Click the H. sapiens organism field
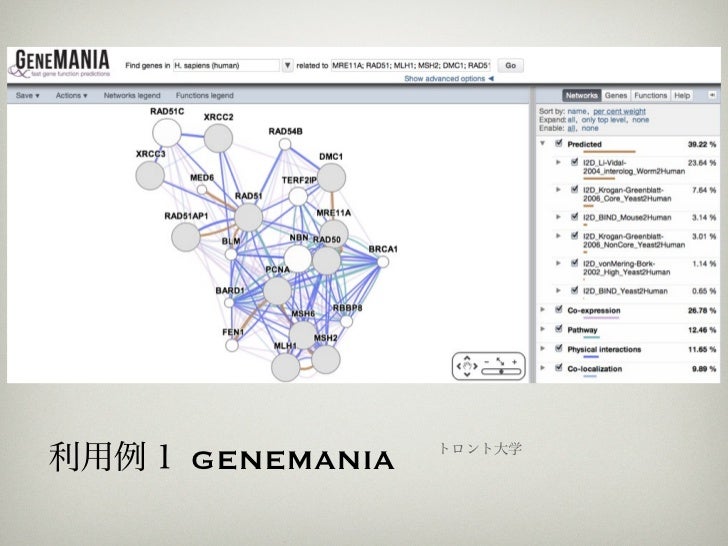This screenshot has height=546, width=728. tap(227, 65)
